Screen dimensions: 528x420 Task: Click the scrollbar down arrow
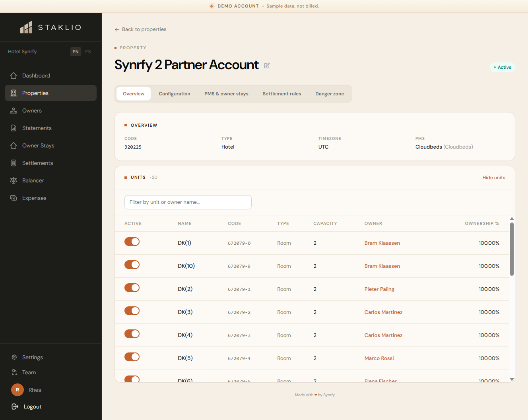[512, 379]
